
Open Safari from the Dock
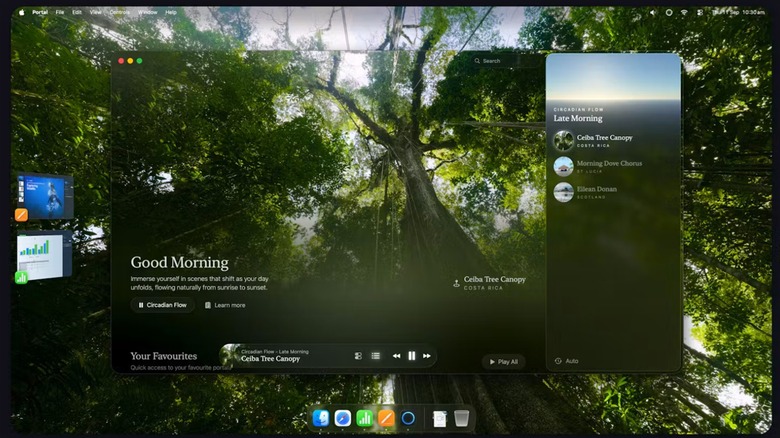pyautogui.click(x=343, y=418)
